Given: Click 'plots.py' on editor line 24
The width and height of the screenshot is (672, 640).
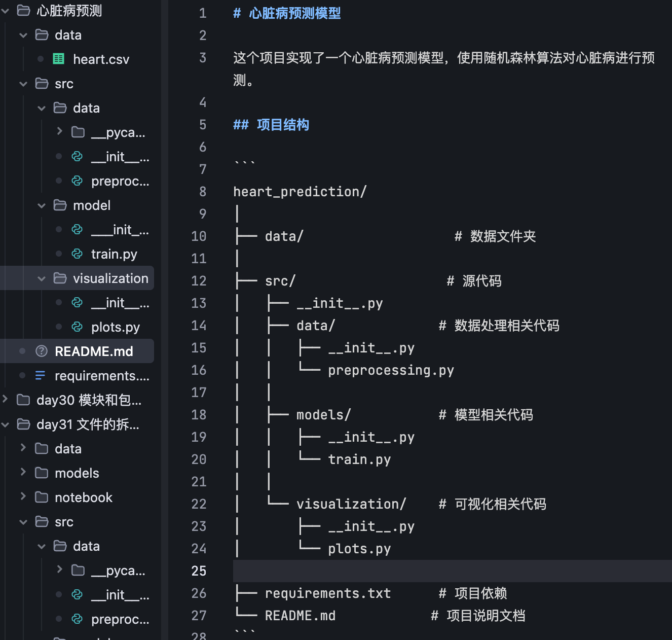Looking at the screenshot, I should [359, 549].
